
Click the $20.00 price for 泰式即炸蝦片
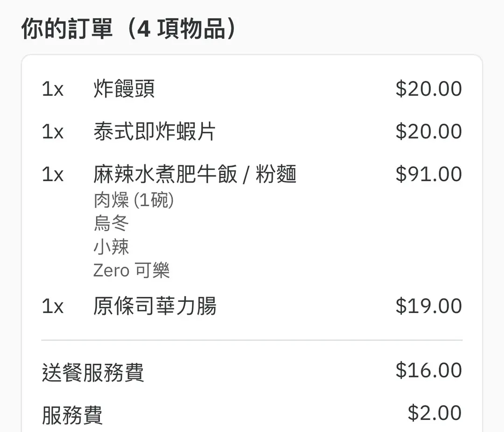[428, 132]
